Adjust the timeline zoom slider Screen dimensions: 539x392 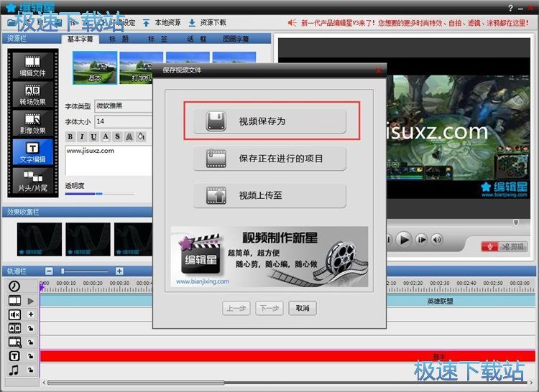pos(63,271)
